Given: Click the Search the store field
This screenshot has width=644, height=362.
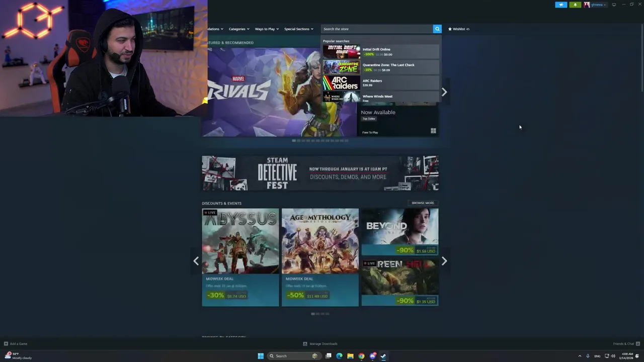Looking at the screenshot, I should [377, 29].
